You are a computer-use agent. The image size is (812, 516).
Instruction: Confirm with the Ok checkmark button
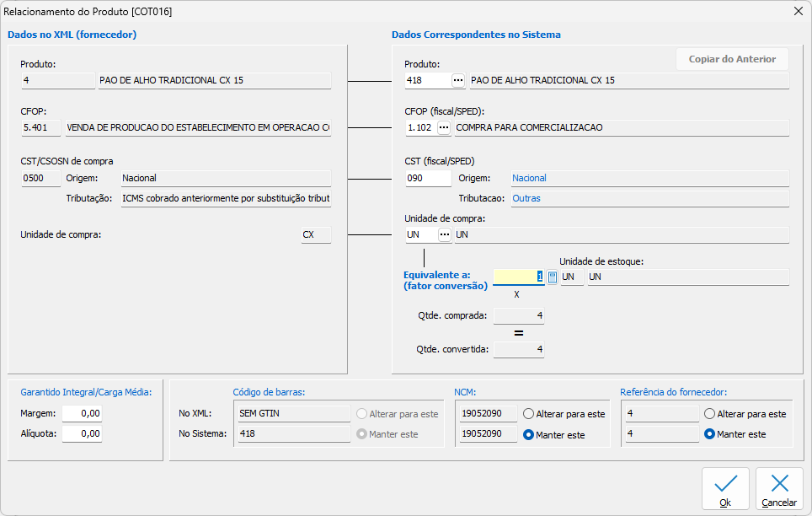725,489
